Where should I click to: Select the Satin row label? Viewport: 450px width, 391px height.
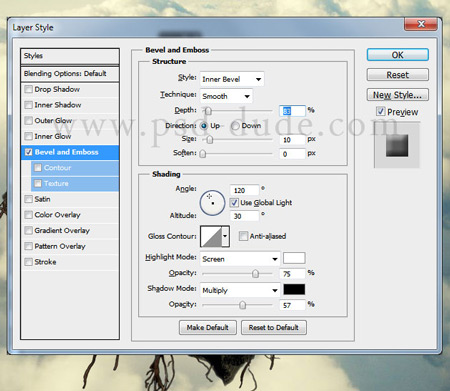[x=42, y=199]
